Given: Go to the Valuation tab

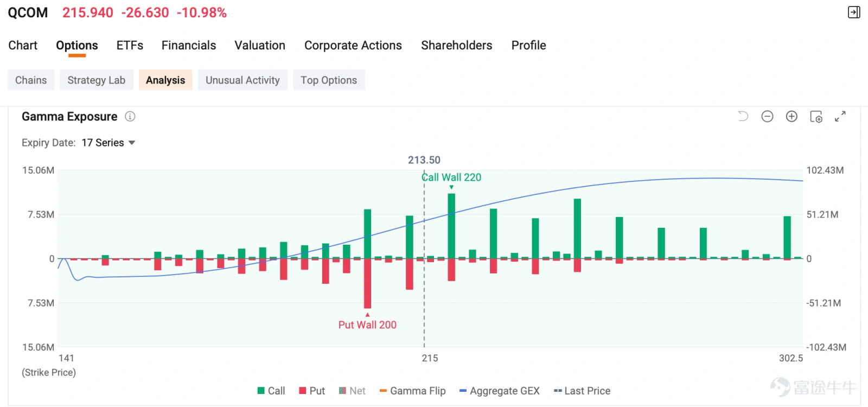Looking at the screenshot, I should [x=260, y=46].
